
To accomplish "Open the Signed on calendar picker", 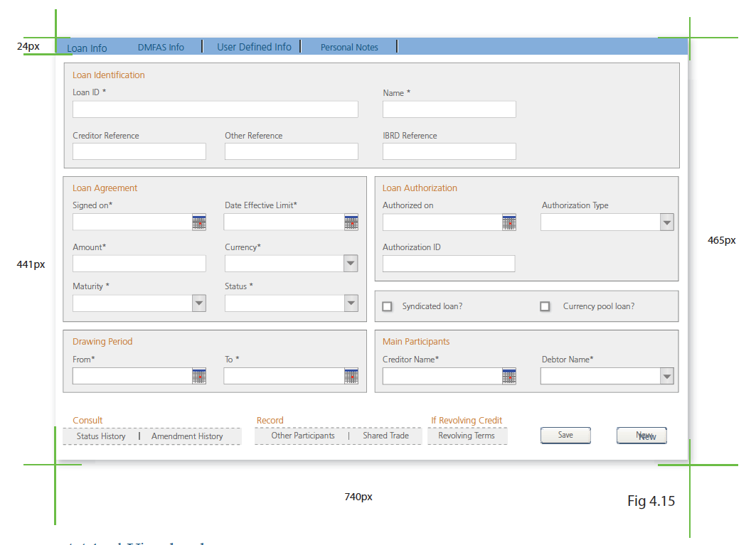I will click(198, 222).
